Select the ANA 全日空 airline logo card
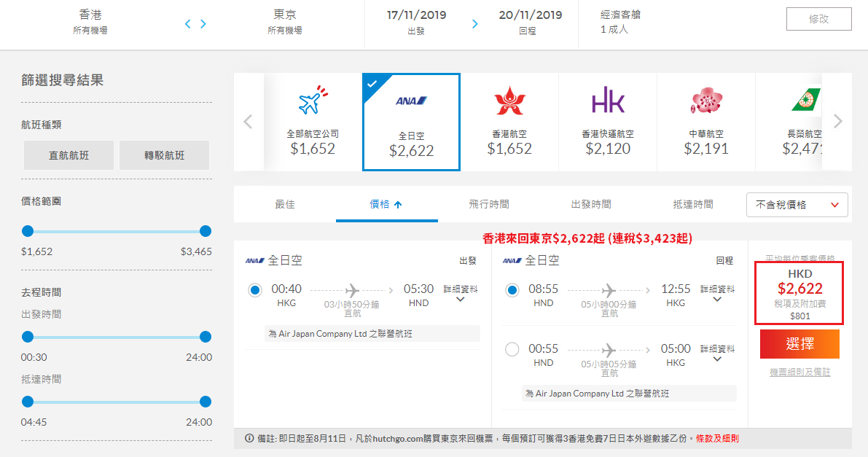This screenshot has width=868, height=457. click(411, 122)
